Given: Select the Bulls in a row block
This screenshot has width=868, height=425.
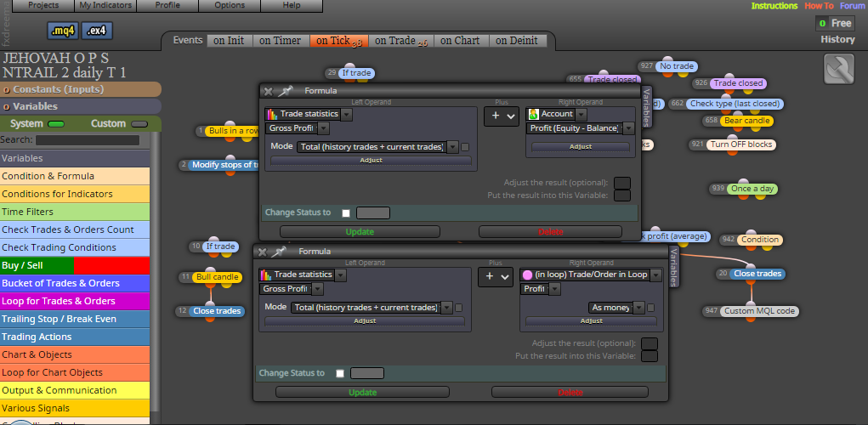Looking at the screenshot, I should point(232,131).
